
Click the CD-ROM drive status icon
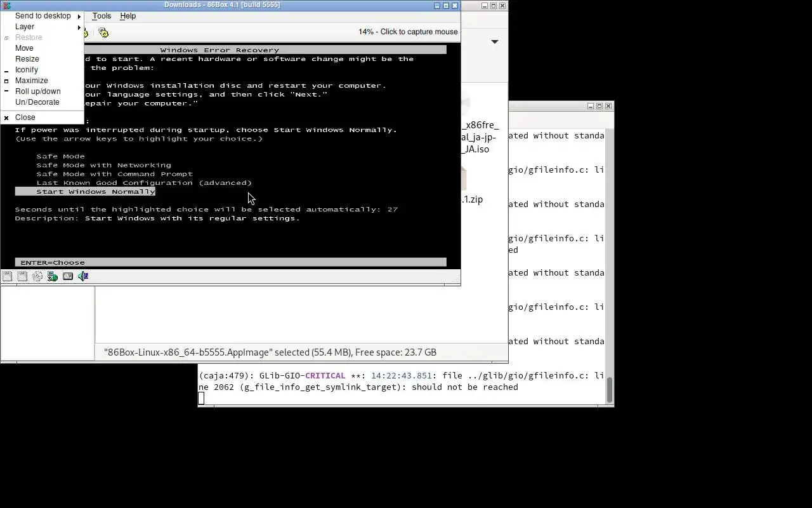click(37, 276)
